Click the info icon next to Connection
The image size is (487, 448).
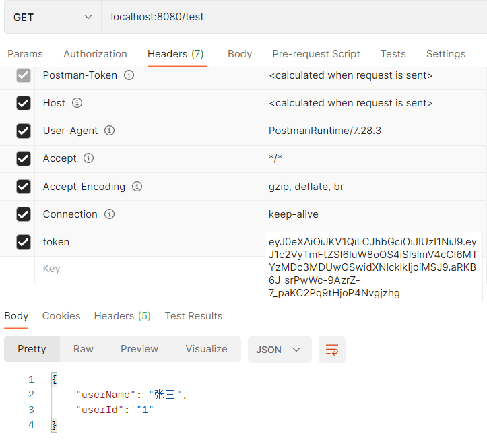tap(109, 214)
